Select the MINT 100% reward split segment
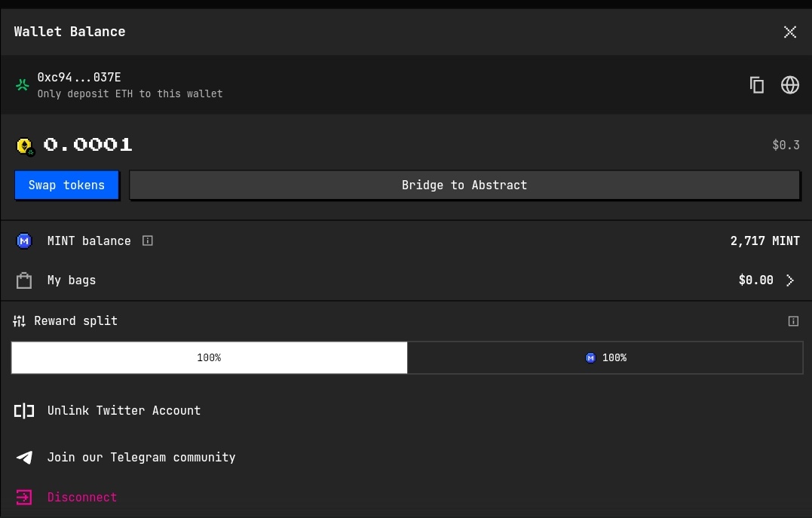 click(x=605, y=357)
